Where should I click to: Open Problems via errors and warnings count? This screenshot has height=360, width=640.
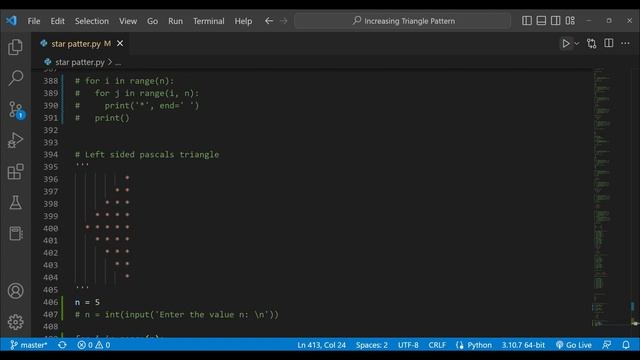[94, 345]
